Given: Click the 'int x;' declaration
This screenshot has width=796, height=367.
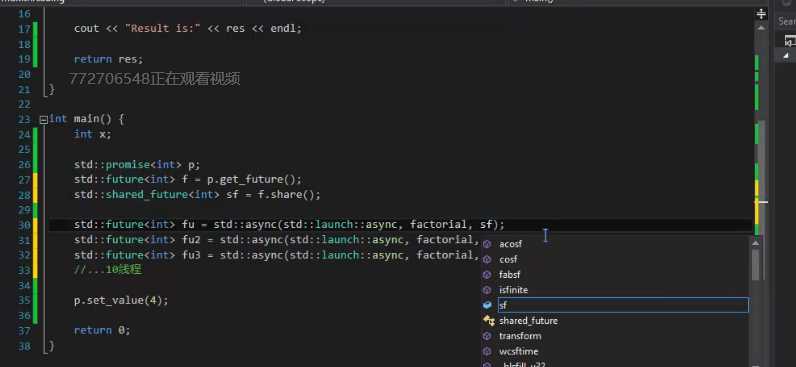Looking at the screenshot, I should click(92, 134).
